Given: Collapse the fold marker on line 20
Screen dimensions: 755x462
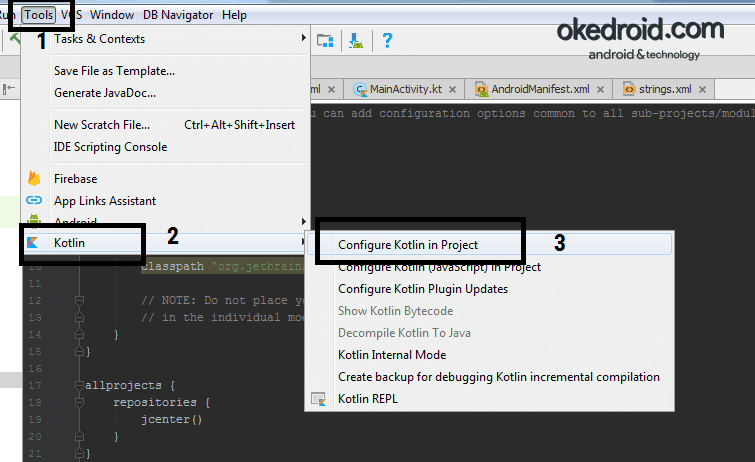Looking at the screenshot, I should (79, 436).
